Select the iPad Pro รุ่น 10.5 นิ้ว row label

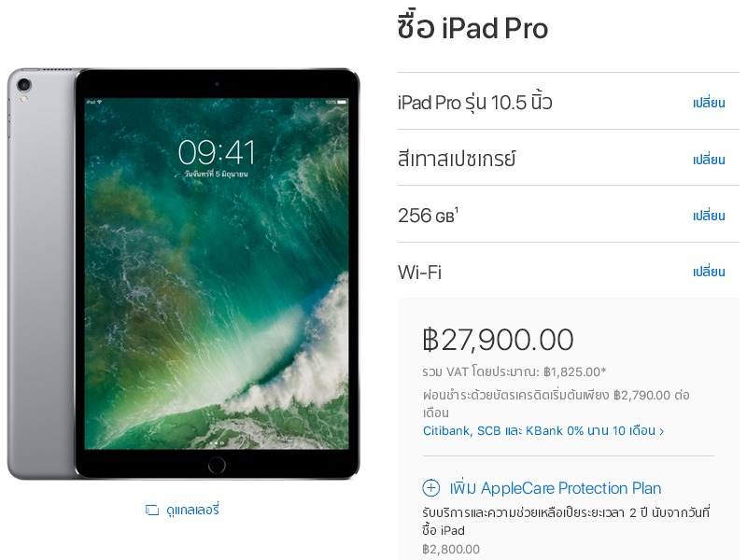pos(474,103)
